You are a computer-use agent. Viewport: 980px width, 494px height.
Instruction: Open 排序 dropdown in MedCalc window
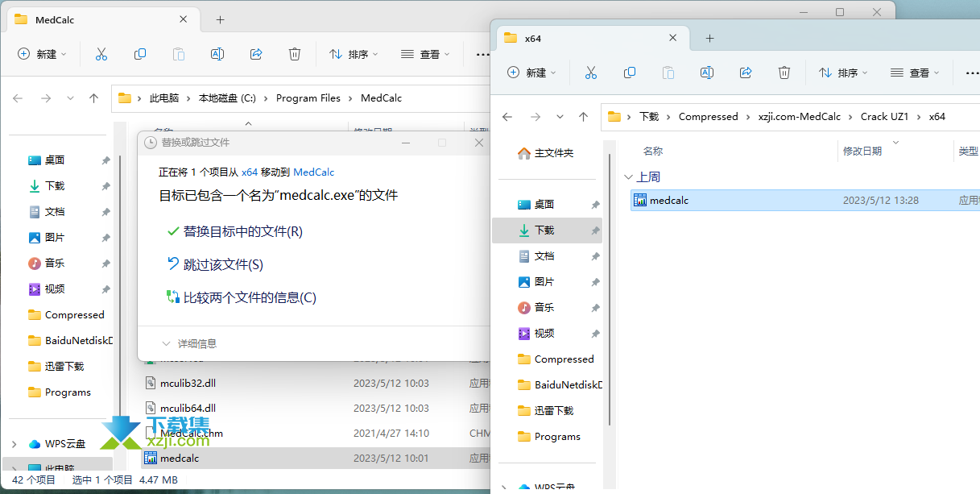pos(354,54)
